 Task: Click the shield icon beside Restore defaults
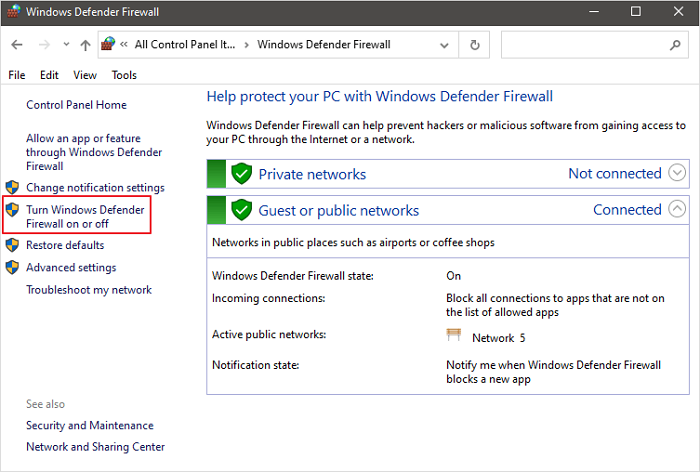pos(12,245)
